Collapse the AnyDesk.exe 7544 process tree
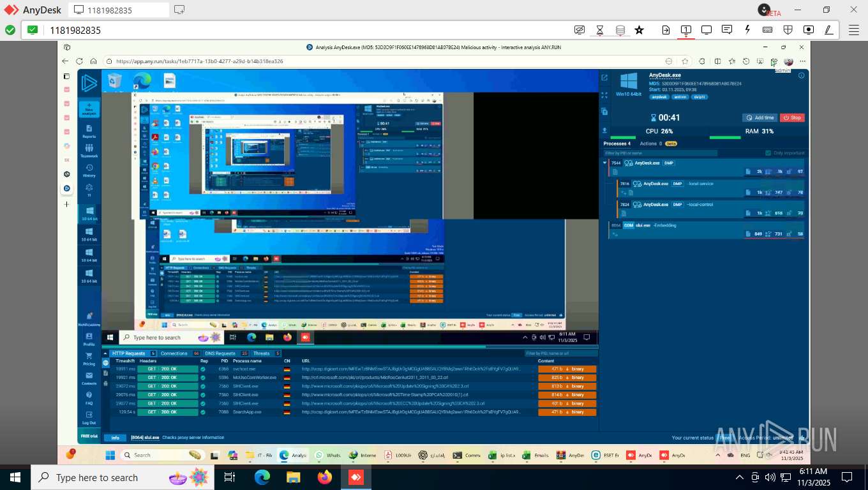The image size is (868, 490). 606,163
